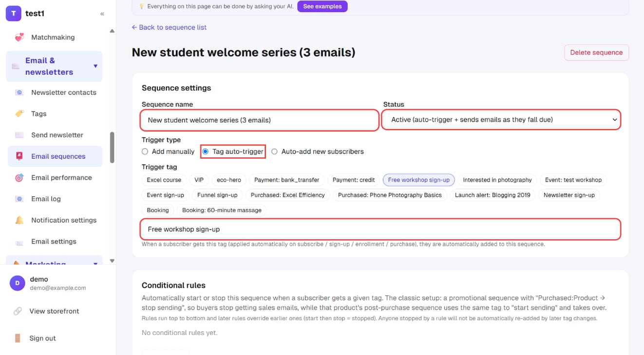The image size is (644, 355).
Task: Choose the Booking: 60-minute massage tag chip
Action: pyautogui.click(x=222, y=210)
